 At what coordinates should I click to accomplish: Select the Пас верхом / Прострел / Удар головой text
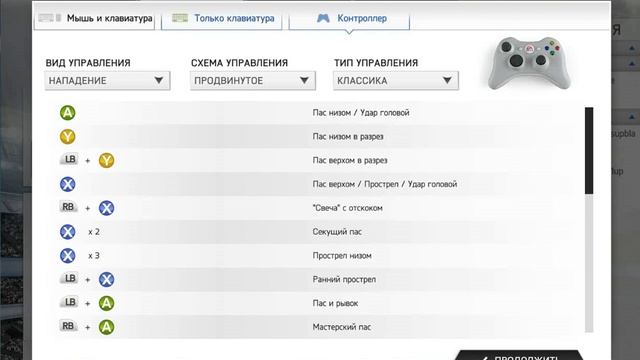tap(384, 184)
